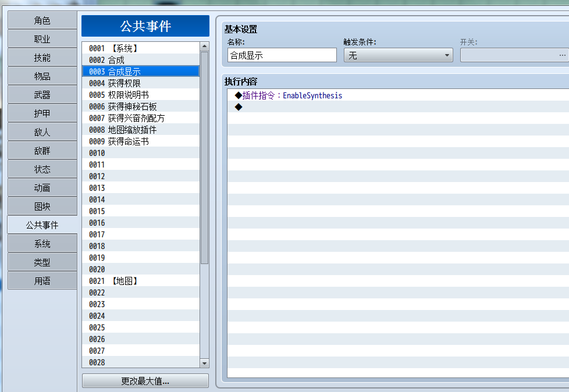The height and width of the screenshot is (392, 569).
Task: Go to the 武器 tab
Action: tap(42, 95)
